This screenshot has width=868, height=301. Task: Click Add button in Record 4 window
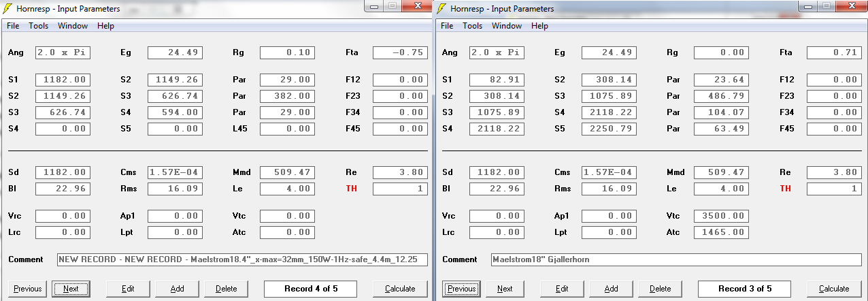pos(177,289)
